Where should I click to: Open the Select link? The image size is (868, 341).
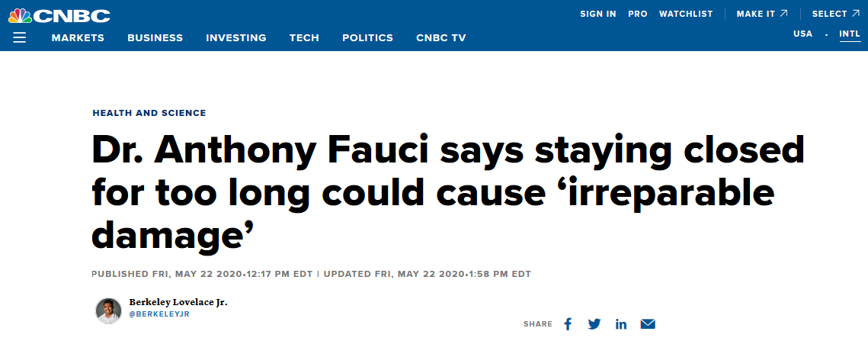click(x=835, y=14)
